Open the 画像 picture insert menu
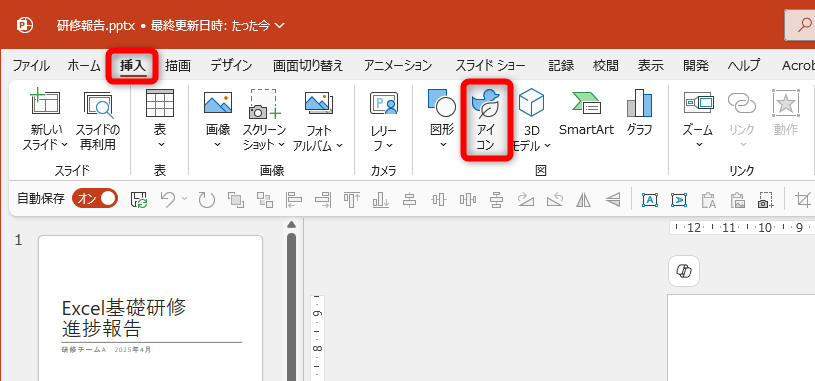Screen dimensions: 815x381 [218, 120]
